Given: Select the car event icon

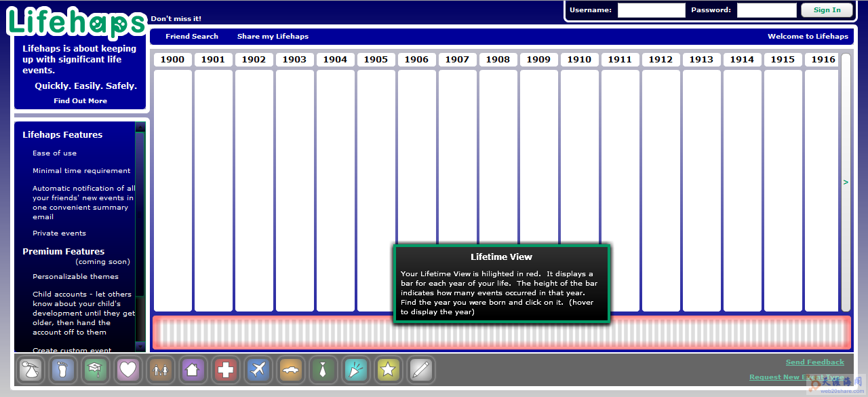Looking at the screenshot, I should [291, 370].
